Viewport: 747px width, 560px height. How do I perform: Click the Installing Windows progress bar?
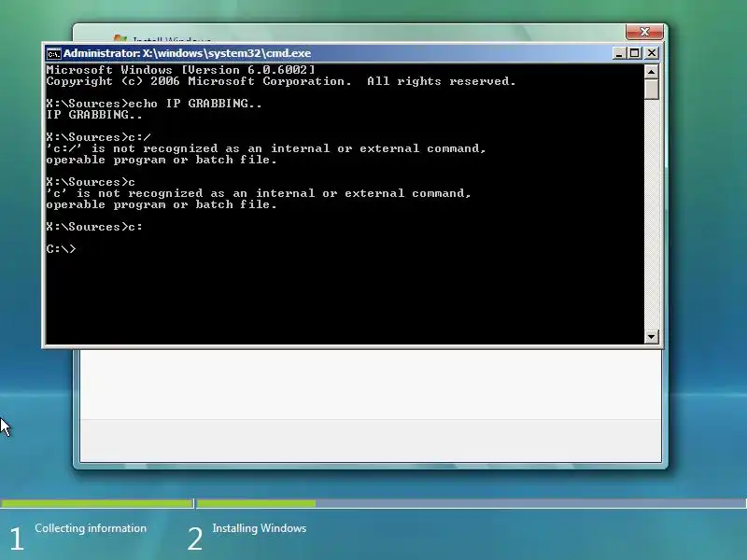[x=472, y=503]
